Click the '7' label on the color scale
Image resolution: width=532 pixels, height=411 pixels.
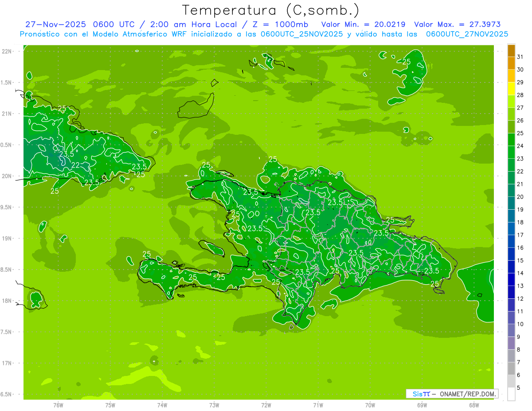click(x=519, y=362)
